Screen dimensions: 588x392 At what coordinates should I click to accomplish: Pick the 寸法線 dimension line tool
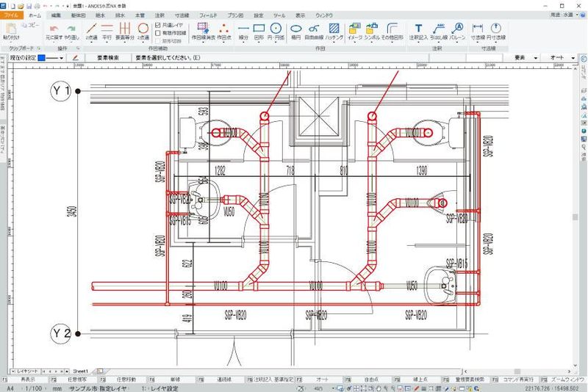477,32
